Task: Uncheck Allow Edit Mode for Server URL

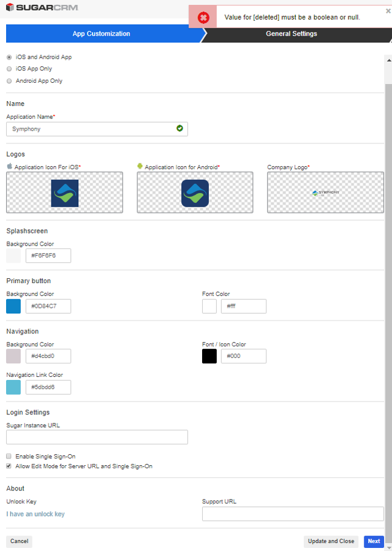Action: tap(9, 466)
